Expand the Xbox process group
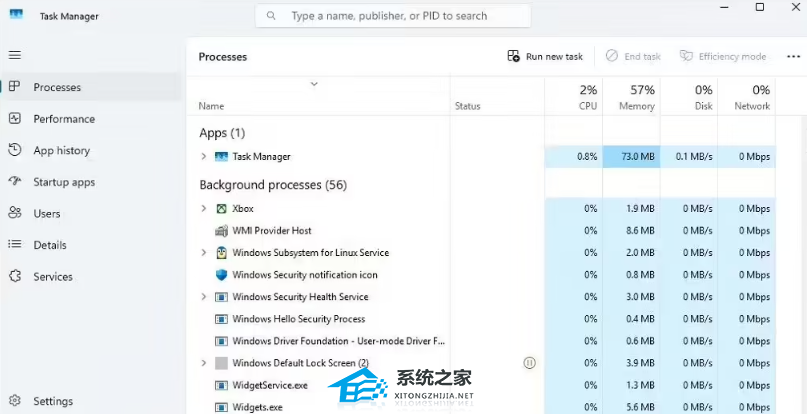Image resolution: width=807 pixels, height=414 pixels. tap(204, 209)
